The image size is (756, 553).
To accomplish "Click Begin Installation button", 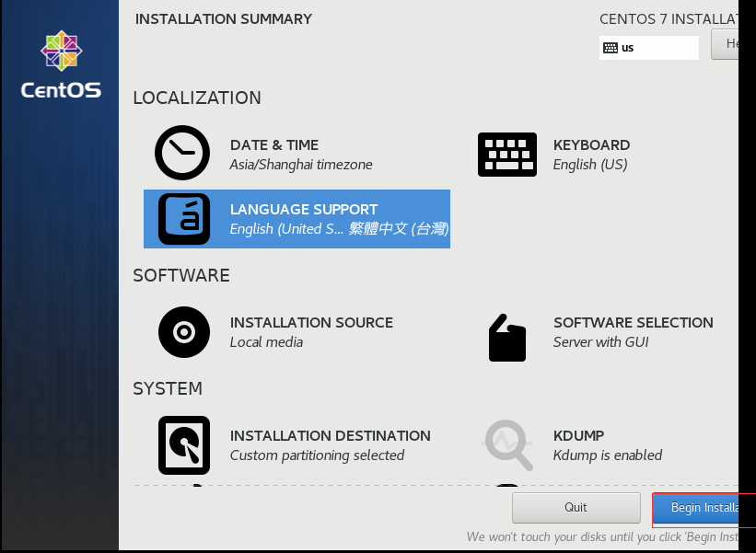I will point(695,508).
